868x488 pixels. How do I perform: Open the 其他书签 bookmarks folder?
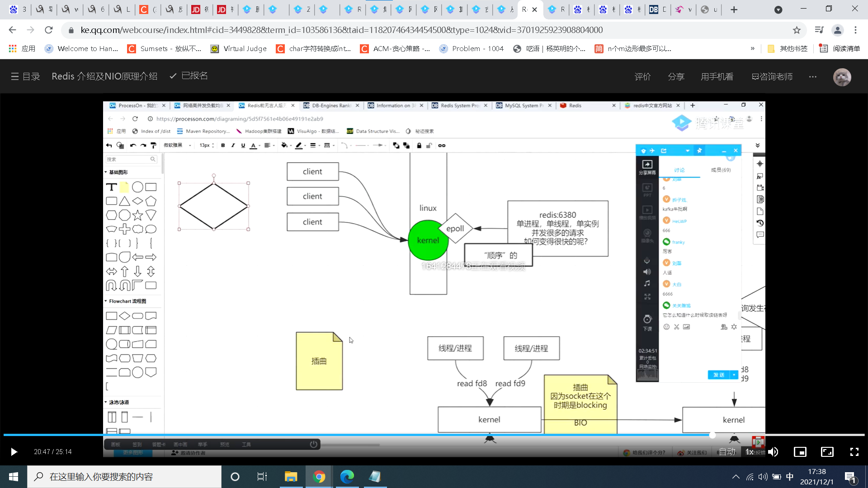point(788,48)
